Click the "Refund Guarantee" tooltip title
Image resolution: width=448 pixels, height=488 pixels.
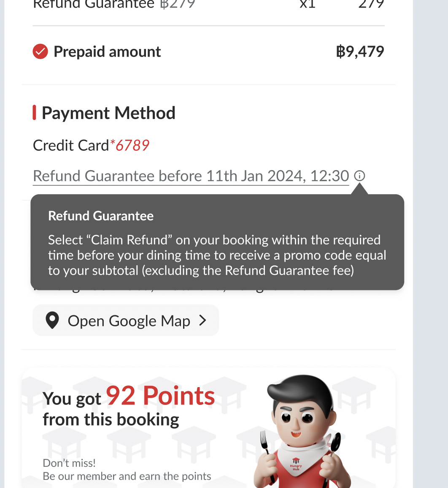[x=101, y=216]
